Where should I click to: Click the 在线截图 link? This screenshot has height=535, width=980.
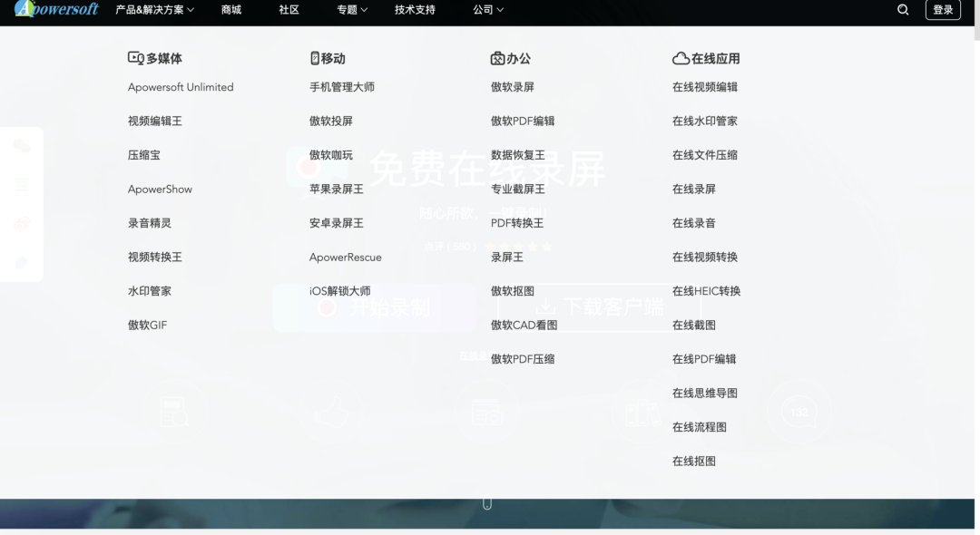[x=694, y=325]
